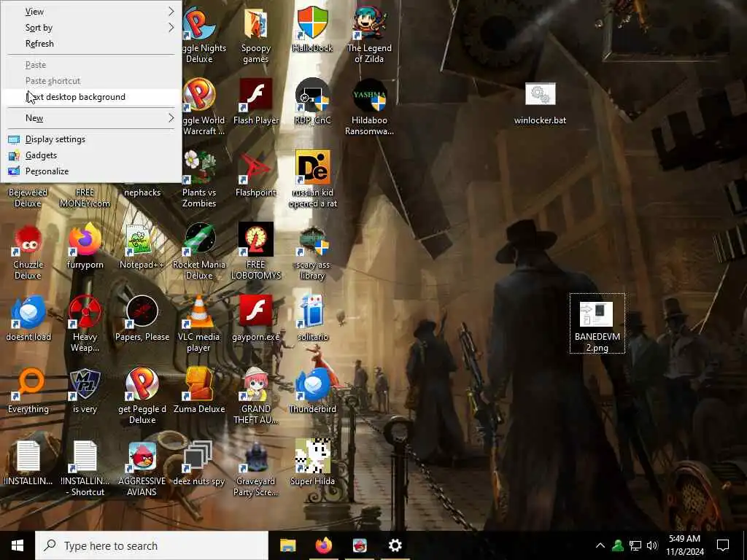The height and width of the screenshot is (560, 747).
Task: Select the doesnt load Thunderbird-style icon
Action: pyautogui.click(x=28, y=312)
